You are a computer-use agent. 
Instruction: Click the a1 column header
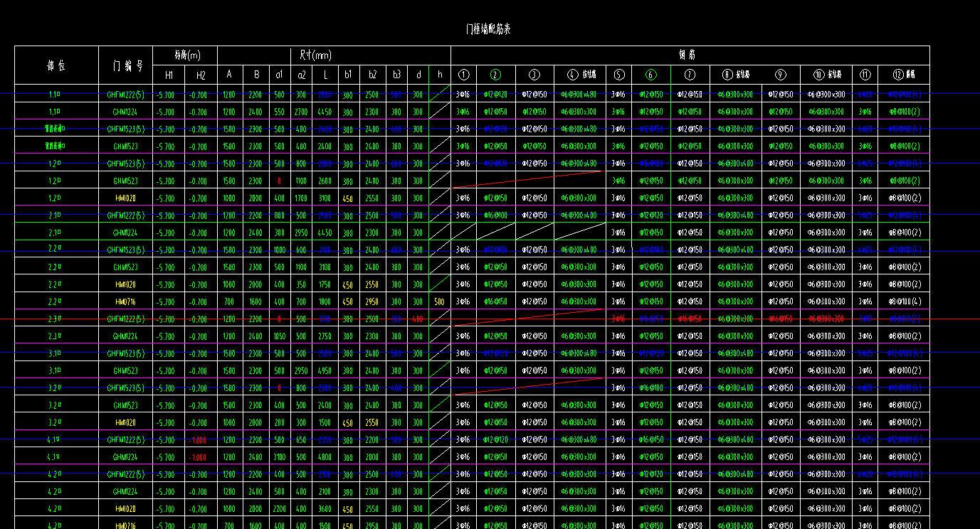[x=279, y=75]
